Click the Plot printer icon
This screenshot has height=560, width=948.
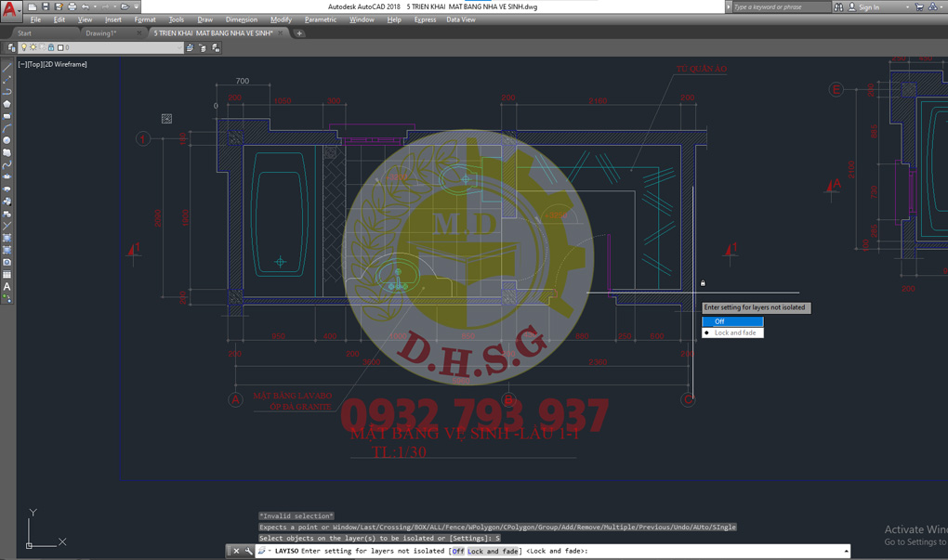click(72, 7)
